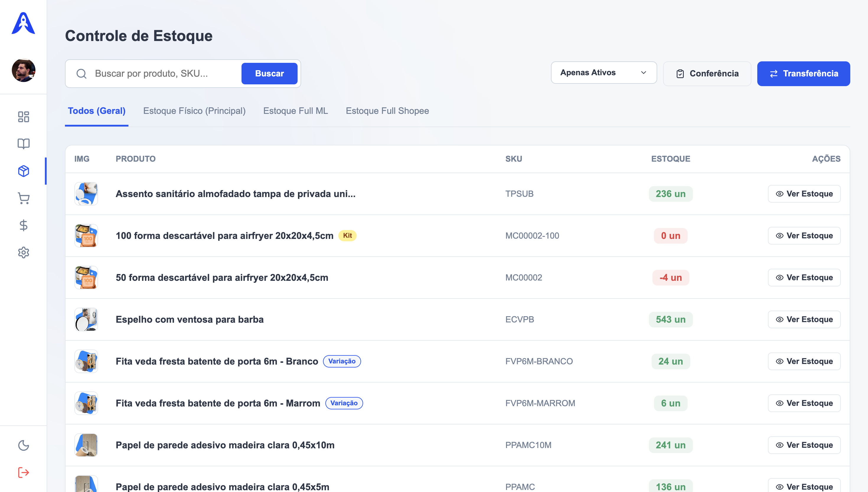Screen dimensions: 868x492
Task: Open the dollar sign finance icon
Action: coord(23,225)
